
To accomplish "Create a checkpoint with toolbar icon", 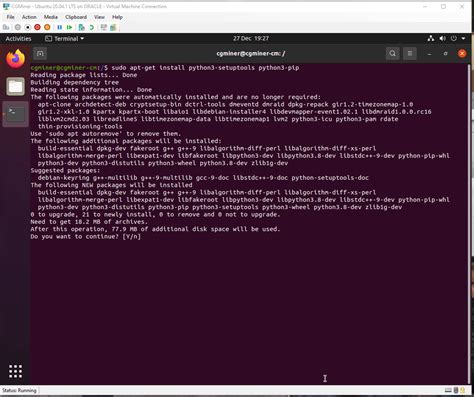I will pyautogui.click(x=81, y=27).
